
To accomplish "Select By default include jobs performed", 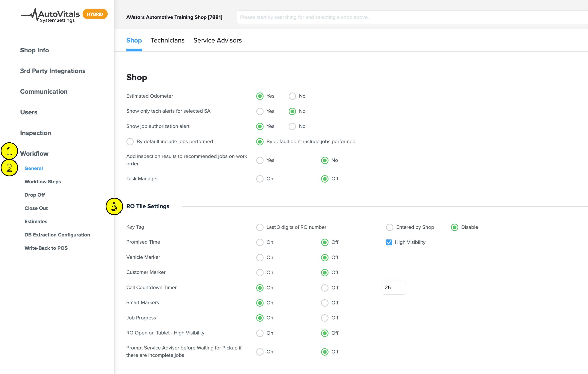I will point(130,142).
